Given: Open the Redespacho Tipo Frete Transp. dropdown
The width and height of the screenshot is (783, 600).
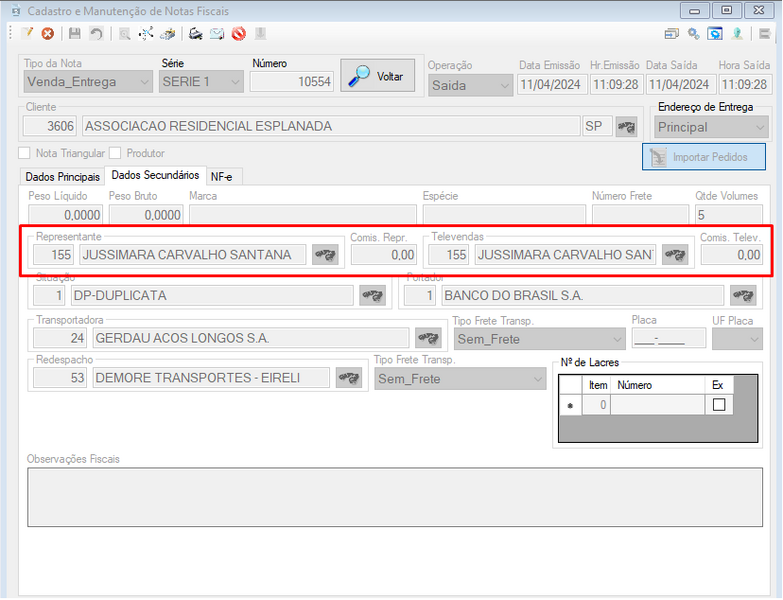Looking at the screenshot, I should [x=460, y=379].
